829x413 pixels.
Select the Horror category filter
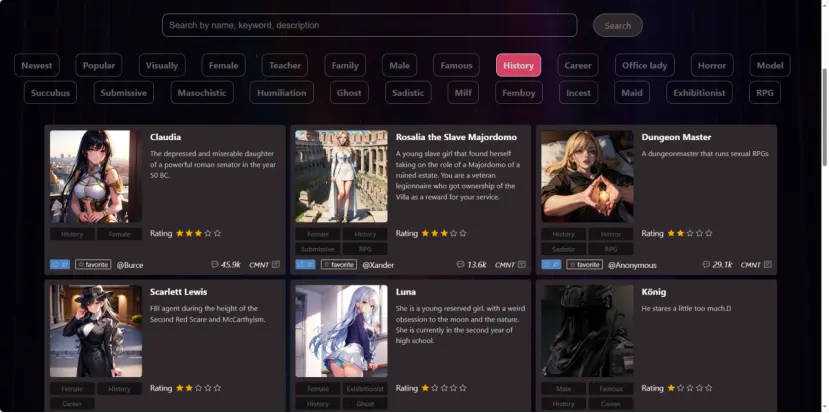tap(712, 66)
